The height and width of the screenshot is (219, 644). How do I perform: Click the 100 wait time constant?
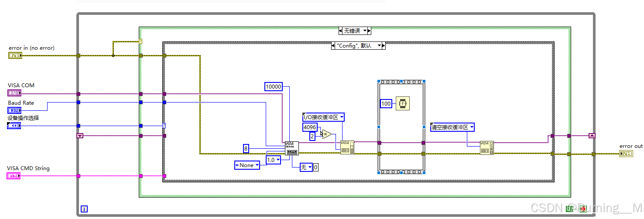(x=386, y=103)
